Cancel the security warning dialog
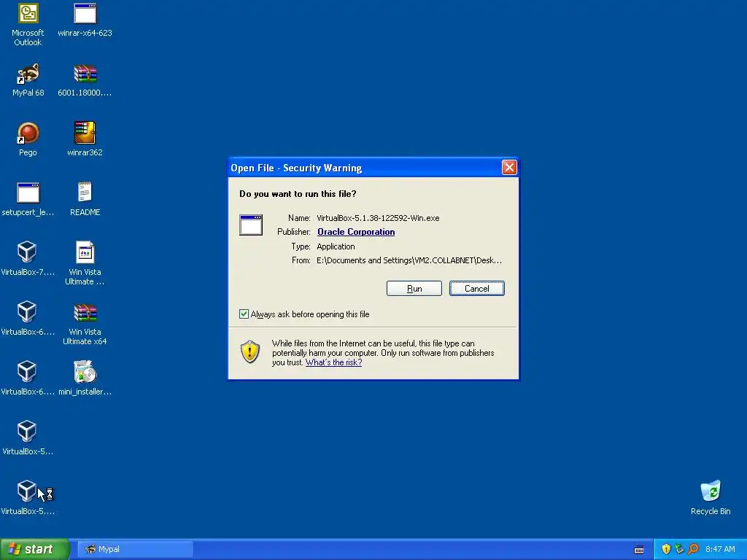This screenshot has height=560, width=747. tap(477, 289)
